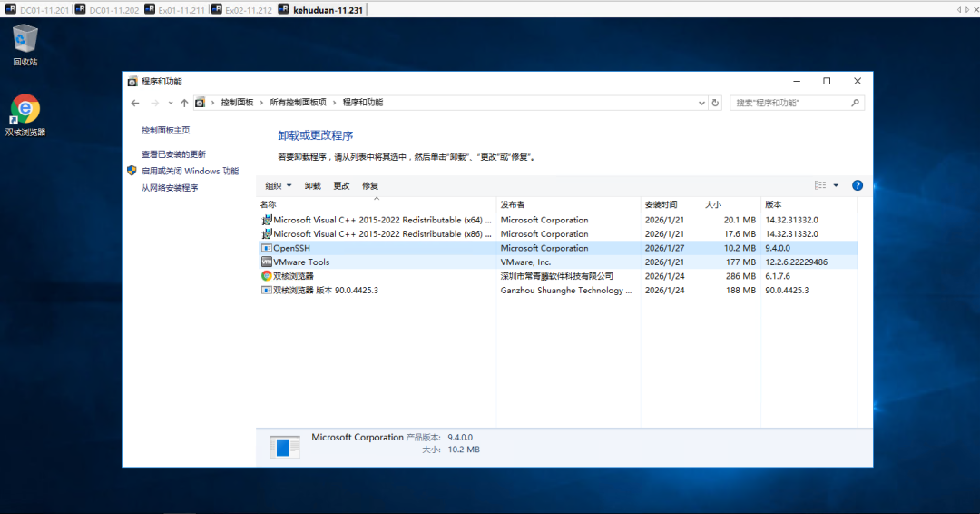Expand the view options dropdown arrow
This screenshot has width=980, height=514.
click(836, 186)
